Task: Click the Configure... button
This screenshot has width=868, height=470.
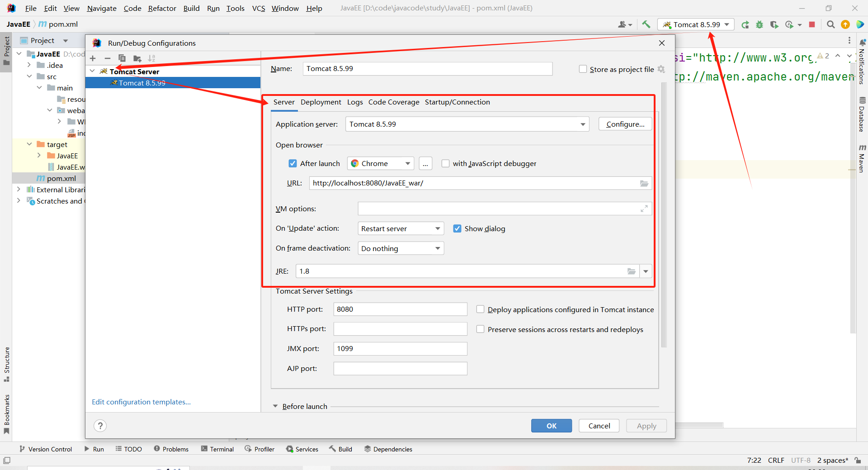Action: point(625,124)
